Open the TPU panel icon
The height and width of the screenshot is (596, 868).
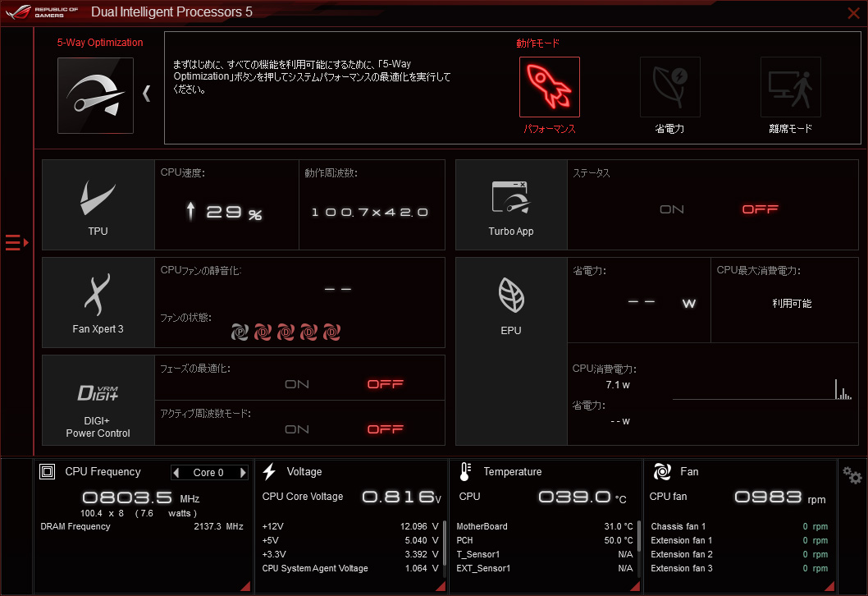tap(98, 199)
